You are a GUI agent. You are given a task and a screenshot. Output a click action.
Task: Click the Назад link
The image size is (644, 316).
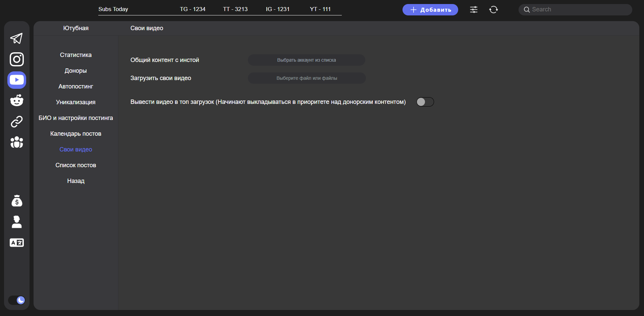(x=76, y=181)
